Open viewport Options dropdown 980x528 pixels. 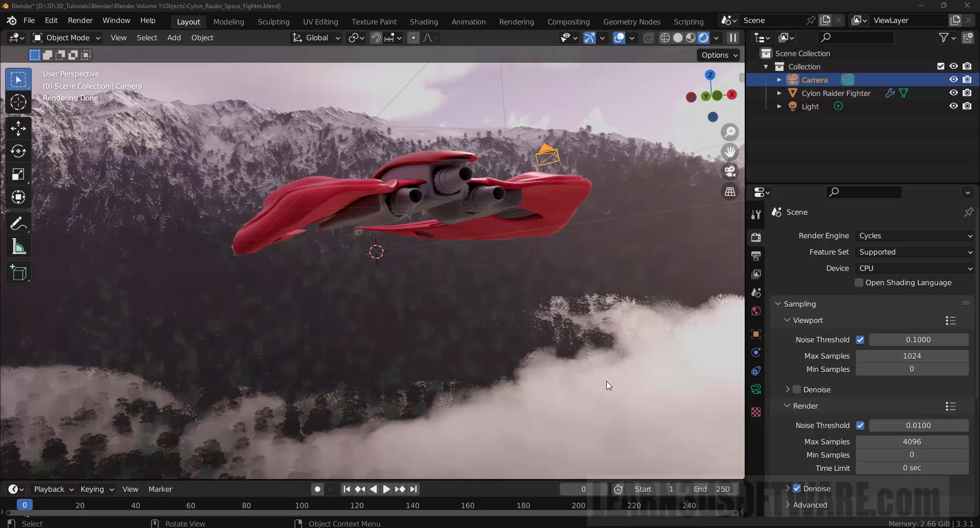click(719, 55)
